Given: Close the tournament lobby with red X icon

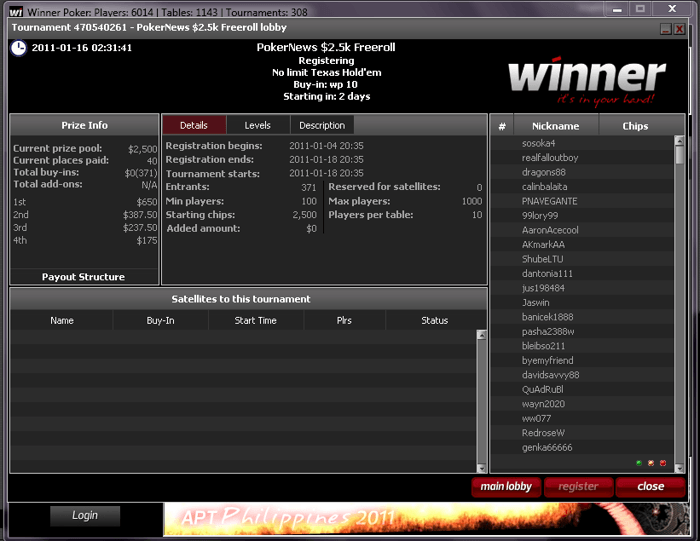Looking at the screenshot, I should (x=679, y=29).
